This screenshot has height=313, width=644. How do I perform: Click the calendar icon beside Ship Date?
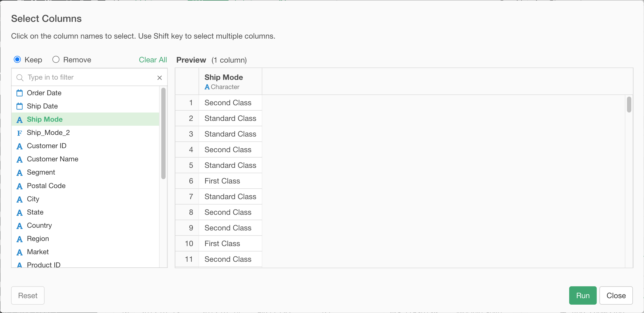pyautogui.click(x=19, y=106)
